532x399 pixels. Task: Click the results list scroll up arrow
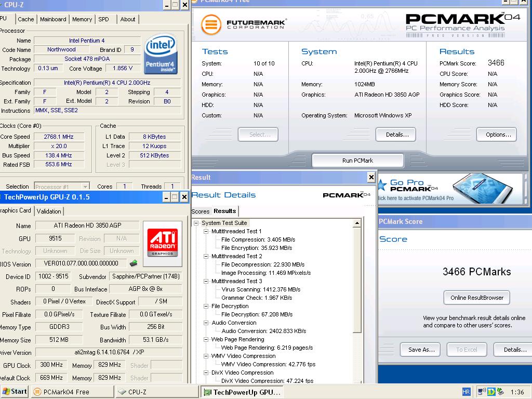point(357,223)
